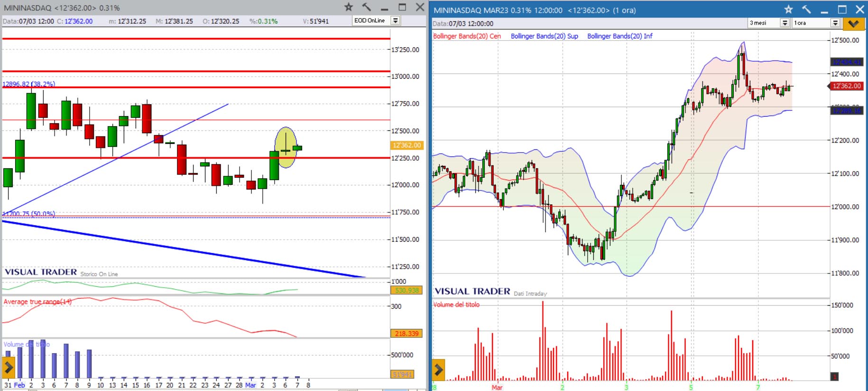
Task: Click the Feb label on daily date axis
Action: [x=19, y=385]
